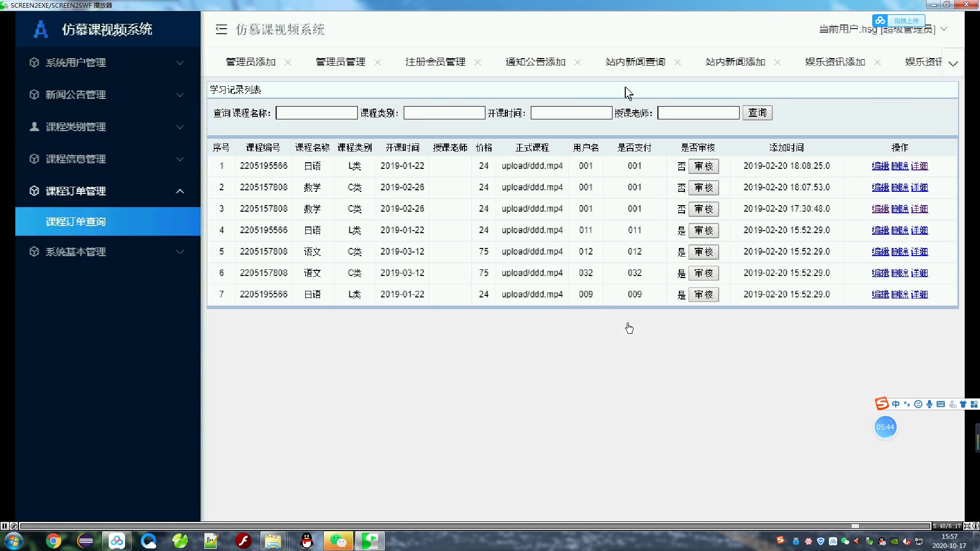The image size is (980, 551).
Task: Click 审核 button for row 4
Action: [x=703, y=231]
